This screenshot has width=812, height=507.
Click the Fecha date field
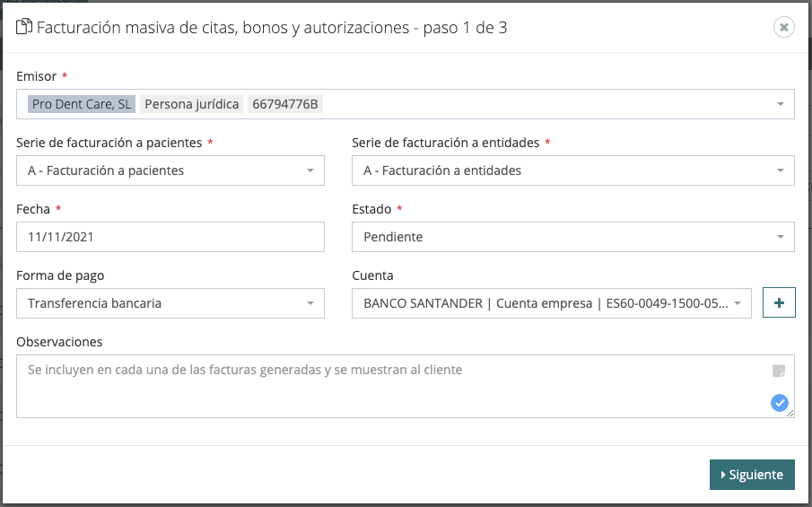(x=170, y=237)
